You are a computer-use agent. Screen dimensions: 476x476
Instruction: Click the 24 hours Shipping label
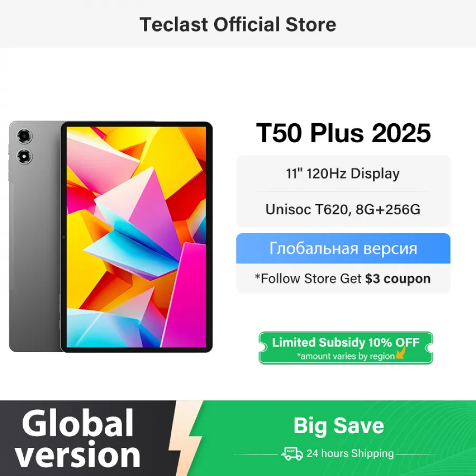point(350,453)
